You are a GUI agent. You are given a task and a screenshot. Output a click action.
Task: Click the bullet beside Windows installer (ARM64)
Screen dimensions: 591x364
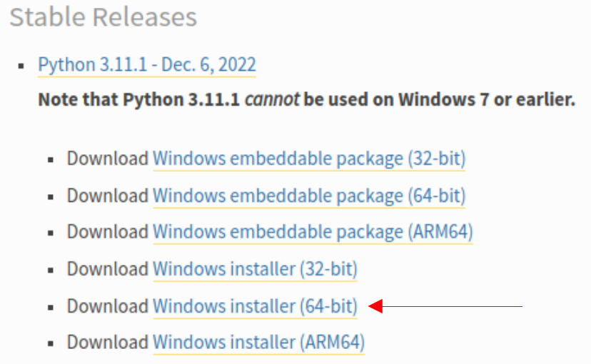click(x=52, y=344)
